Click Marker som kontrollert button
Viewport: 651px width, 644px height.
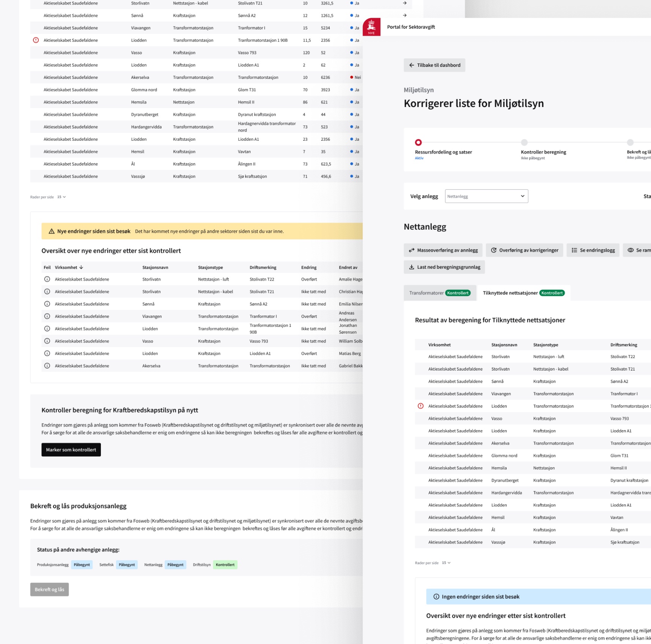(71, 450)
